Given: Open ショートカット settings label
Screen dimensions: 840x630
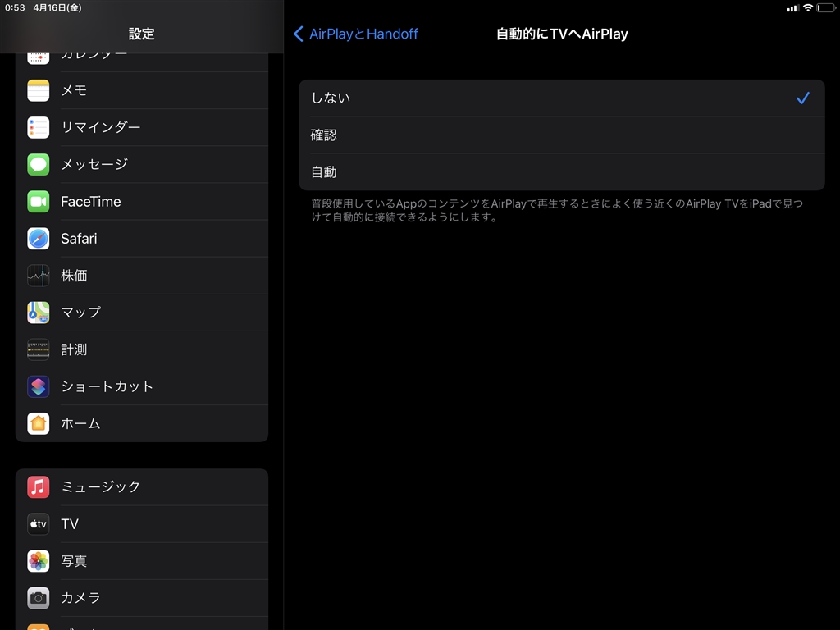Looking at the screenshot, I should point(107,386).
